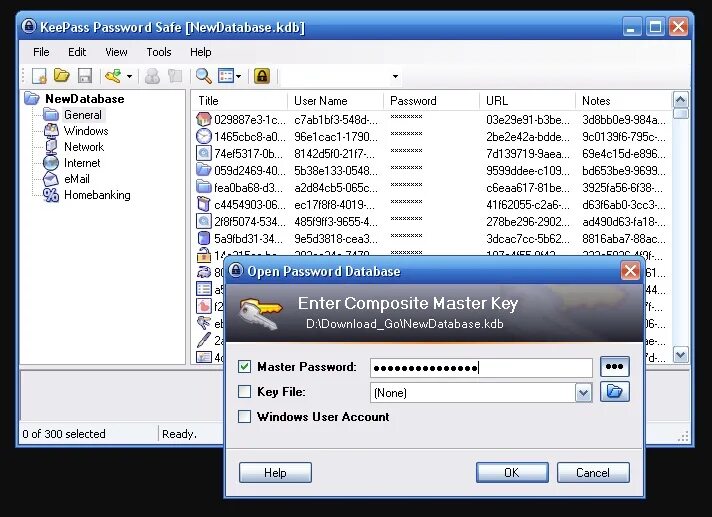Click the icon of entry 5a9fbd31-34...

tap(204, 238)
